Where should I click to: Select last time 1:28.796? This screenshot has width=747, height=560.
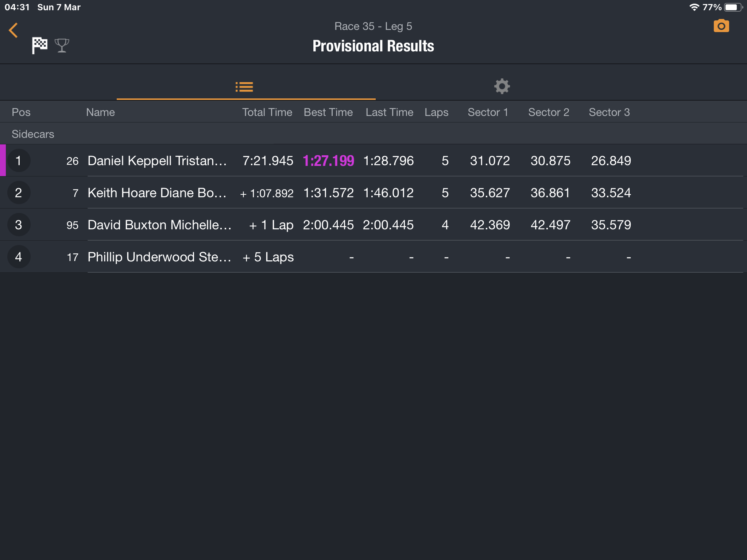pyautogui.click(x=388, y=161)
